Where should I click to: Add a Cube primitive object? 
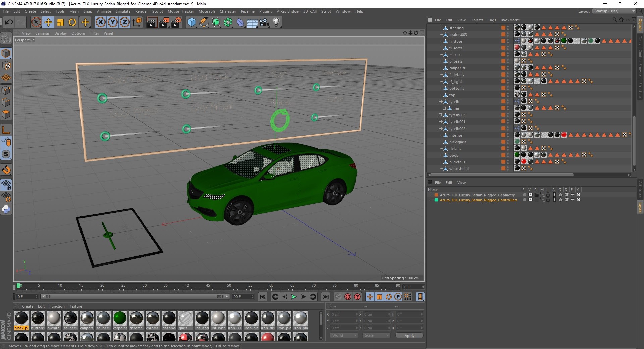(x=192, y=22)
